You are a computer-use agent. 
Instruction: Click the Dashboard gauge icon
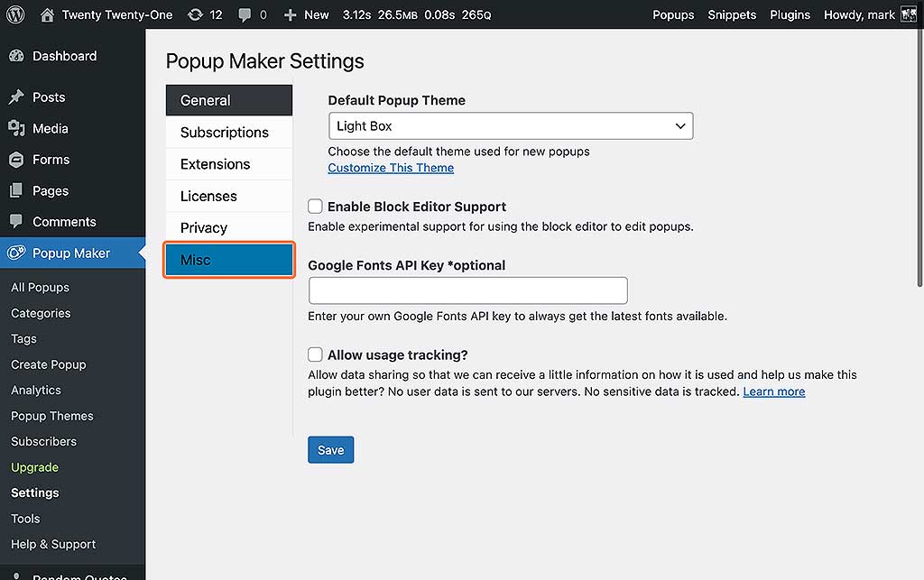16,56
